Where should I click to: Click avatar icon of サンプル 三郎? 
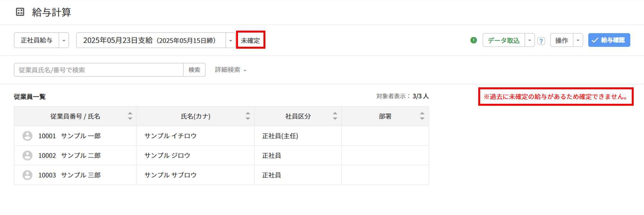tap(27, 175)
